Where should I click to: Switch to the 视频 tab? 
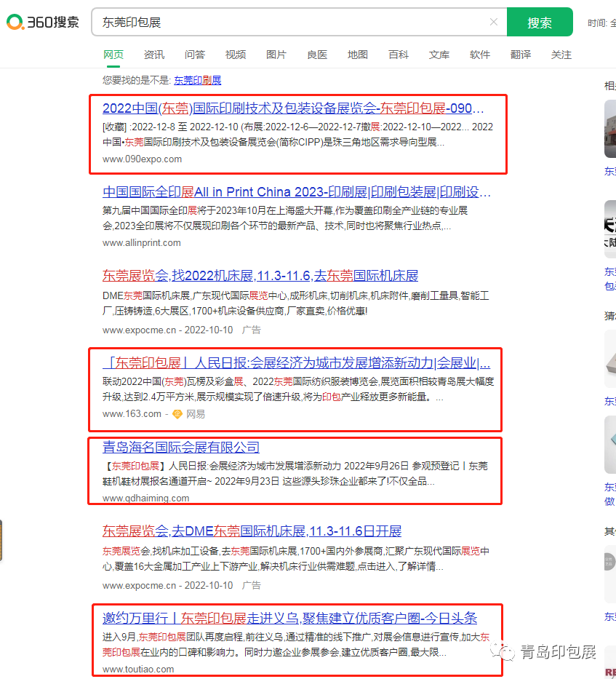point(236,55)
